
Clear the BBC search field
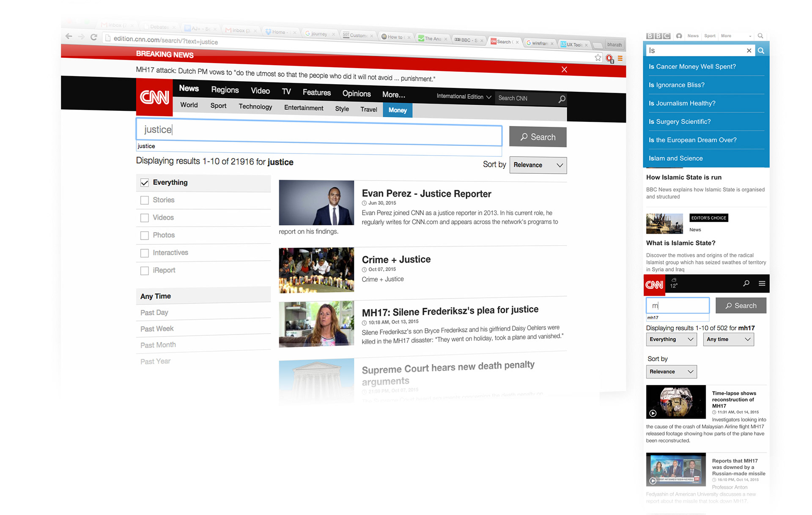749,51
